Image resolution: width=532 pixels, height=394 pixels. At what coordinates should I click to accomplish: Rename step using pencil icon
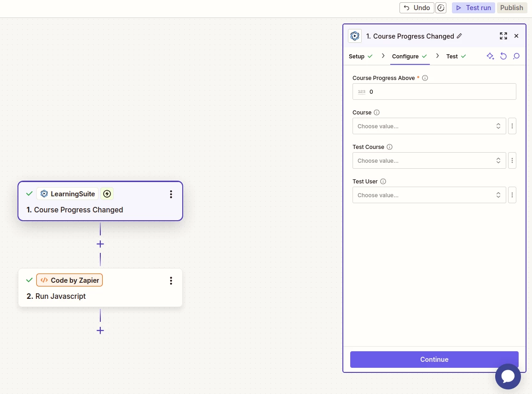click(459, 36)
